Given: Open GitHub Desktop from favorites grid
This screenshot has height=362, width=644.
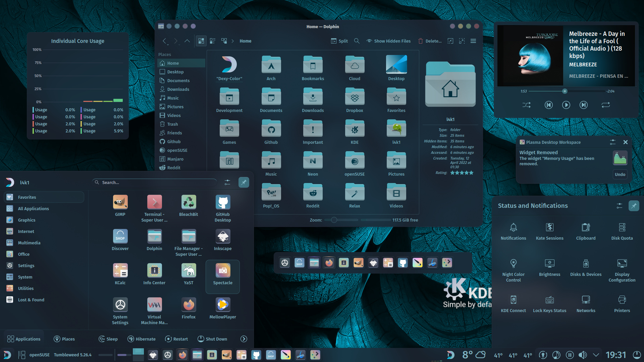Looking at the screenshot, I should coord(223,208).
